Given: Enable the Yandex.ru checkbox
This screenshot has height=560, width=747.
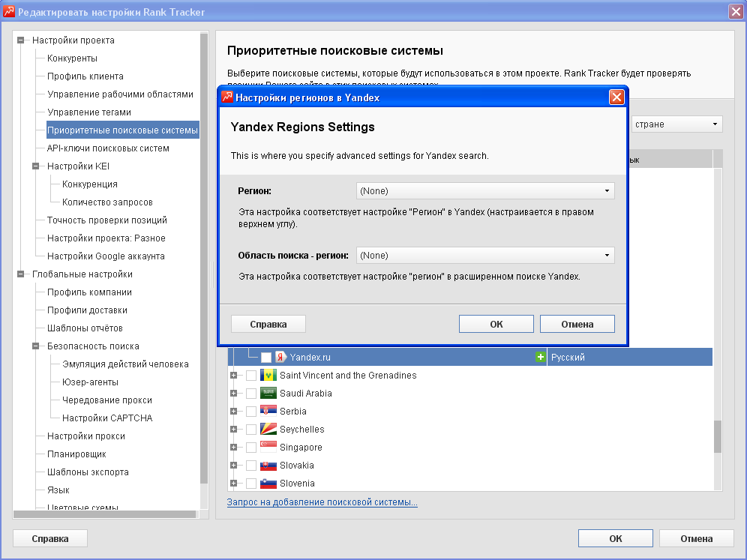Looking at the screenshot, I should 265,358.
